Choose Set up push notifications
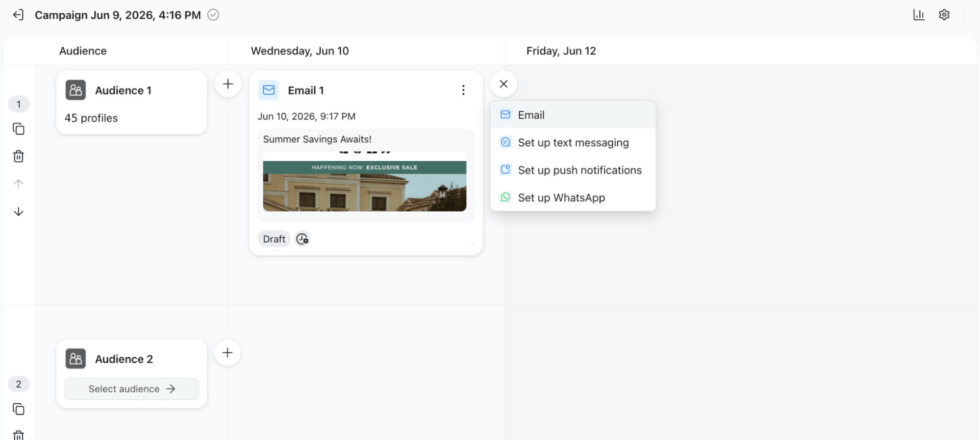980x440 pixels. coord(573,170)
